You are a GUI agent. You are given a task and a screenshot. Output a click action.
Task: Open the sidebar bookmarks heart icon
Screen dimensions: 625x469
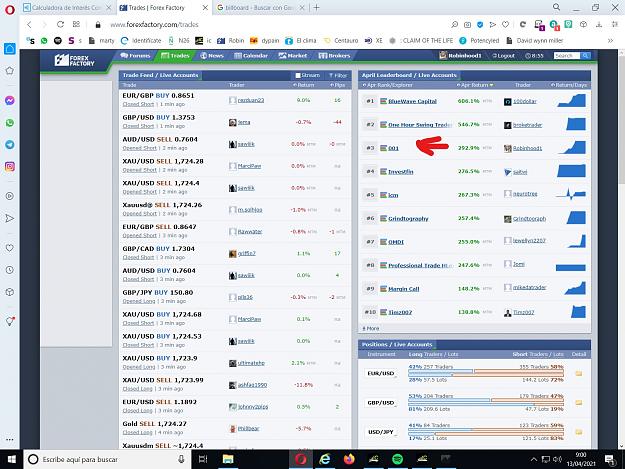tap(10, 248)
